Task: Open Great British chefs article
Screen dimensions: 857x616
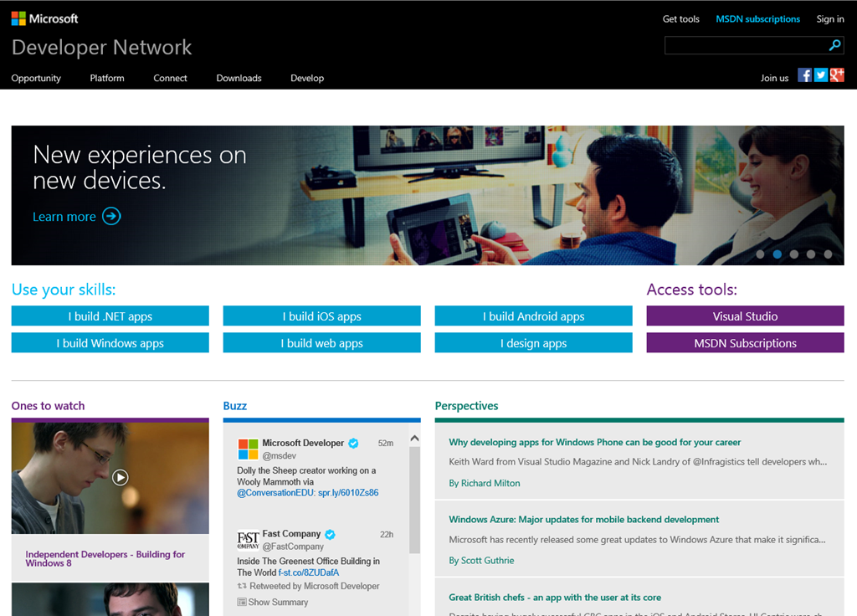Action: click(x=555, y=598)
